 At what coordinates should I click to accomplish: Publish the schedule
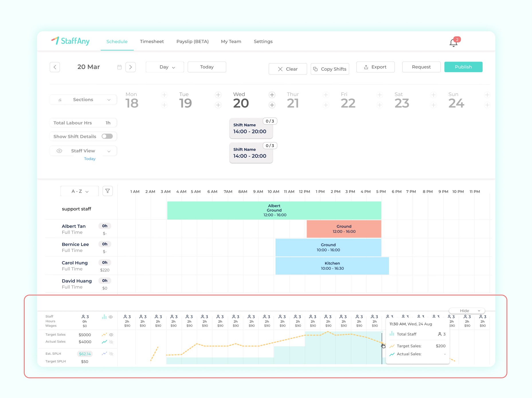pos(463,67)
